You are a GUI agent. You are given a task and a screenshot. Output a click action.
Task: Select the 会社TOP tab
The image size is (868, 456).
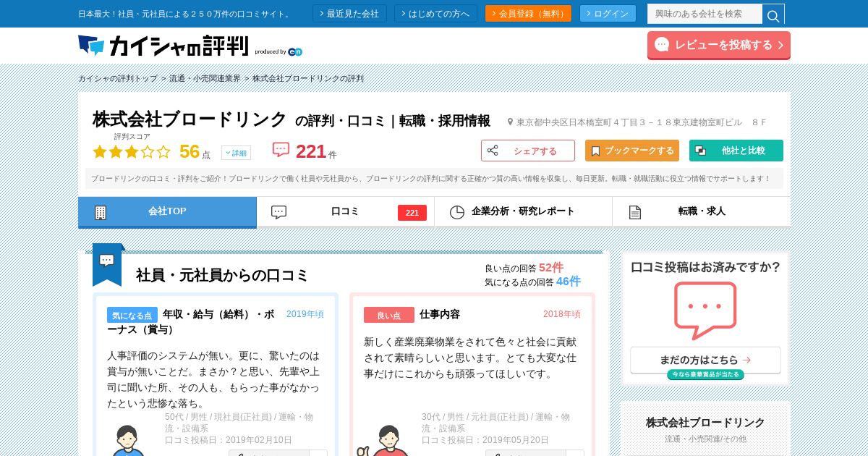[x=167, y=212]
